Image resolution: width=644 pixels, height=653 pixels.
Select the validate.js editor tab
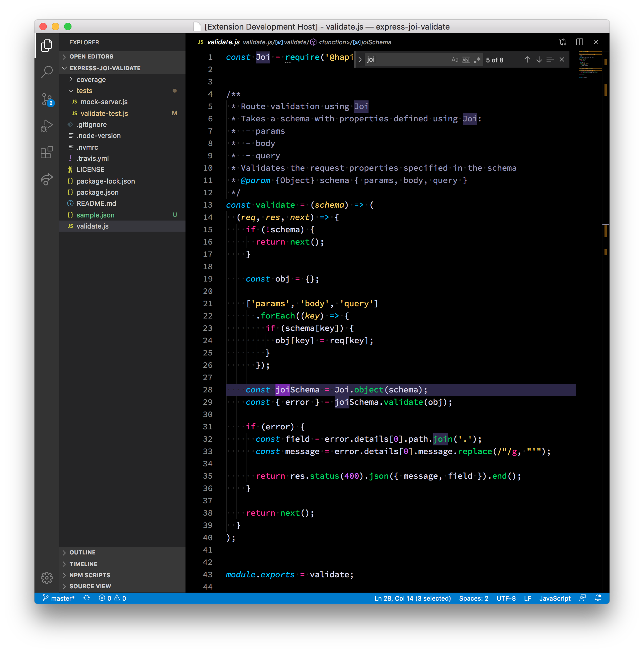(x=223, y=42)
